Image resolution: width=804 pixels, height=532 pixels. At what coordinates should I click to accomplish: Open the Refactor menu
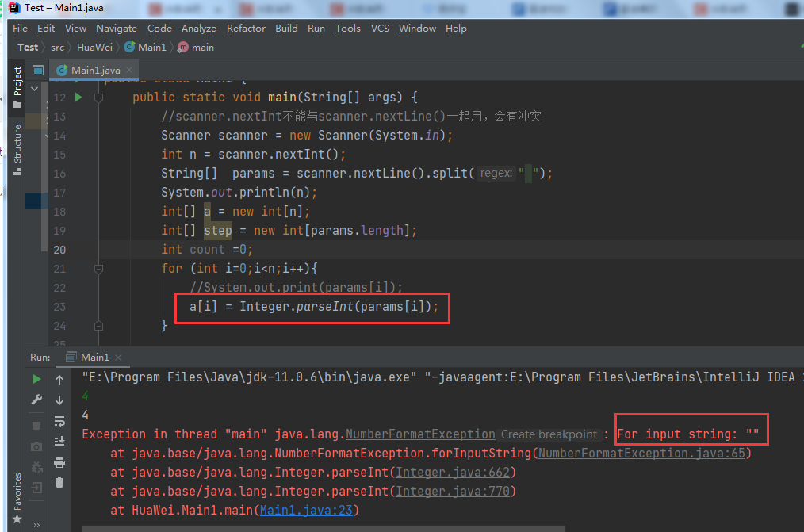tap(246, 29)
